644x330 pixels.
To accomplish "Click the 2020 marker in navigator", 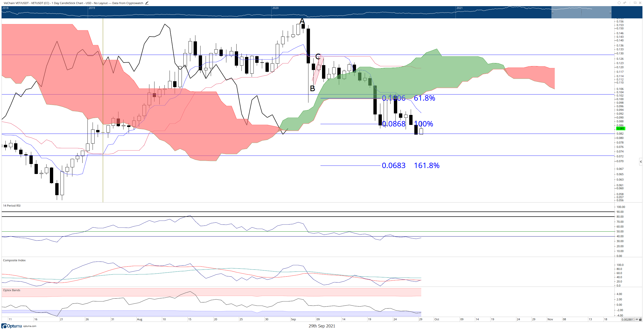I will pos(275,8).
